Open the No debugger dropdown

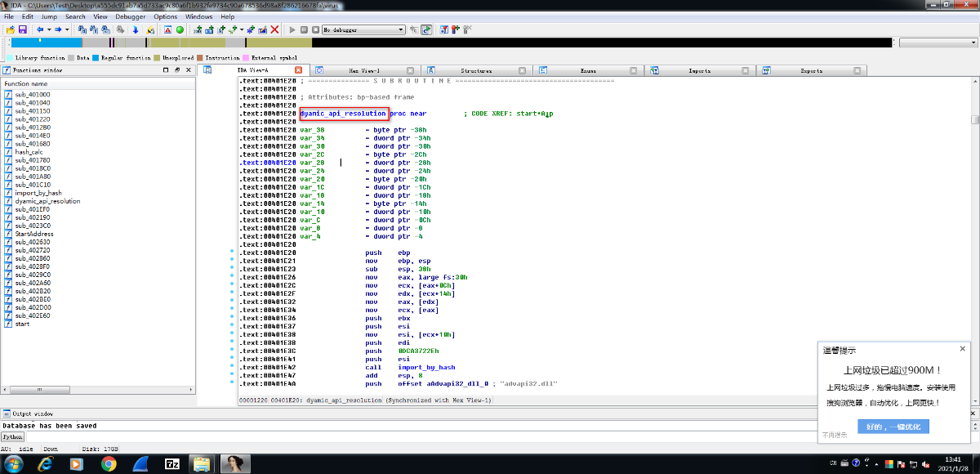(x=363, y=29)
